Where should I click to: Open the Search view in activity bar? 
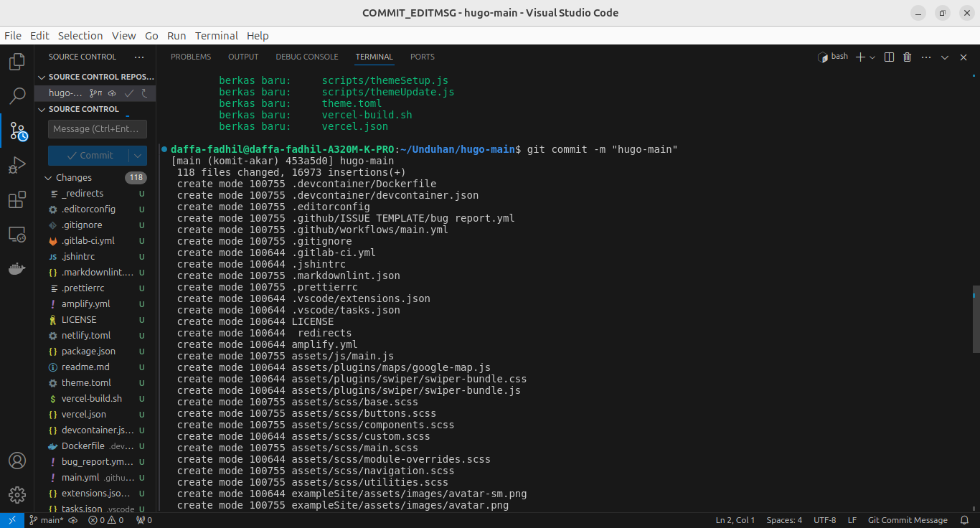[x=17, y=96]
